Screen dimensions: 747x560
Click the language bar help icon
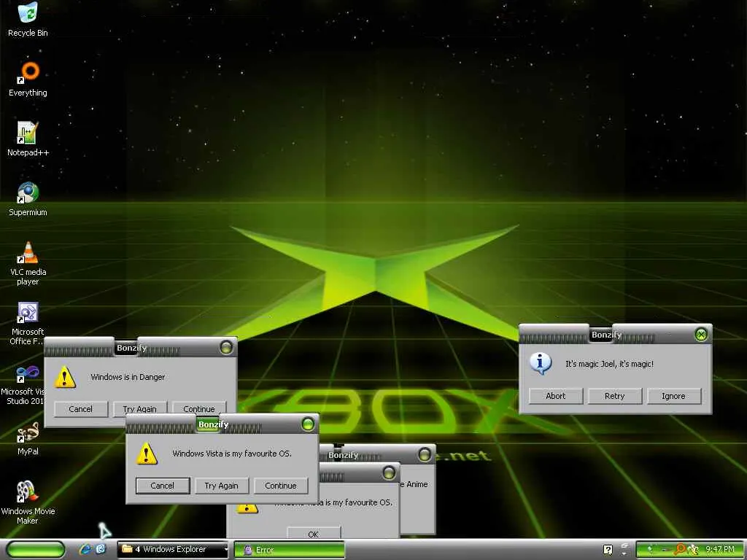608,550
